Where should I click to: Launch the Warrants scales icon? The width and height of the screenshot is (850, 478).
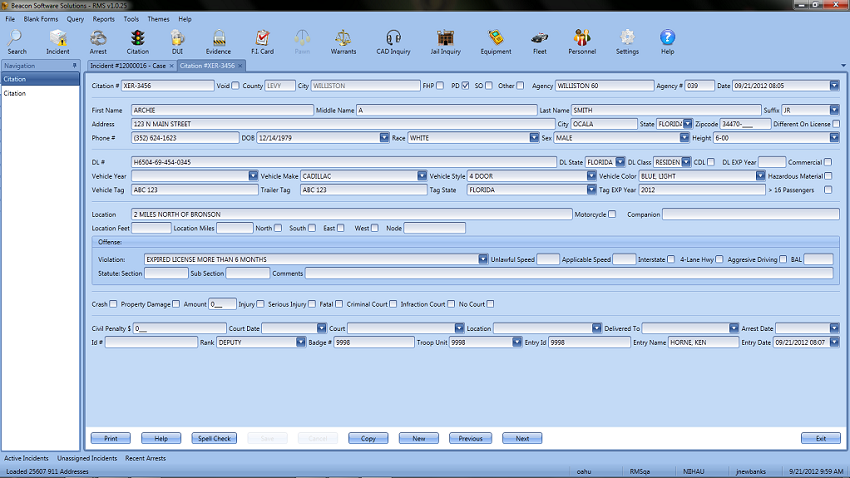point(343,40)
